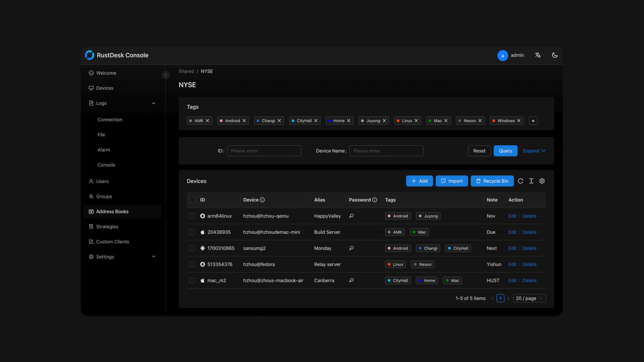Viewport: 644px width, 362px height.
Task: Collapse the Logs menu chevron
Action: click(153, 103)
